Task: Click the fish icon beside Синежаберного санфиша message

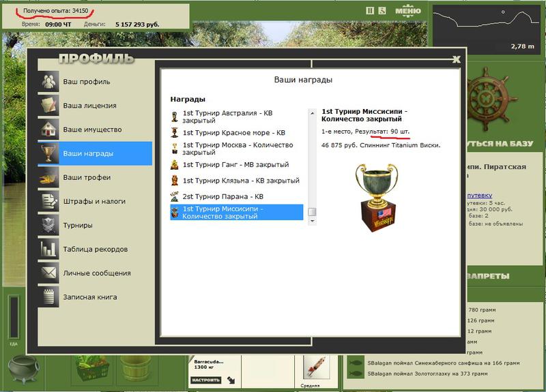Action: click(x=355, y=363)
